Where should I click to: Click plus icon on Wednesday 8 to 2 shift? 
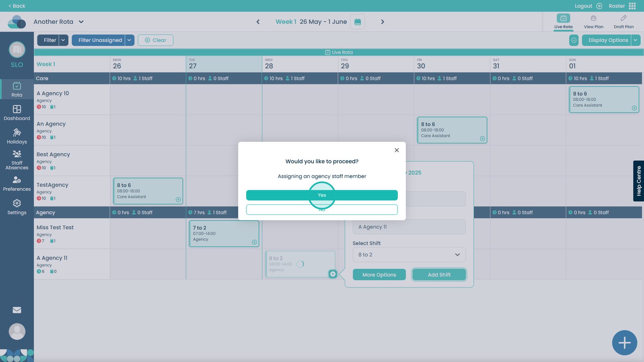click(x=333, y=274)
